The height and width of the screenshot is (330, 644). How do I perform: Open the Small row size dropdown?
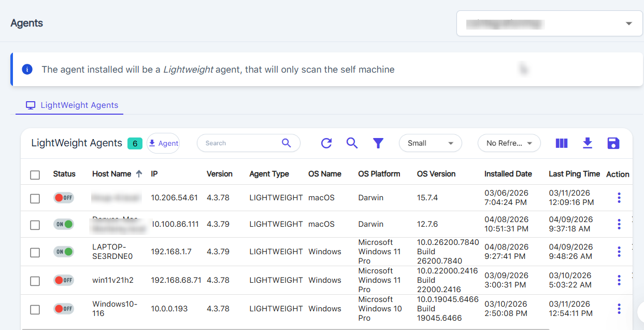430,143
